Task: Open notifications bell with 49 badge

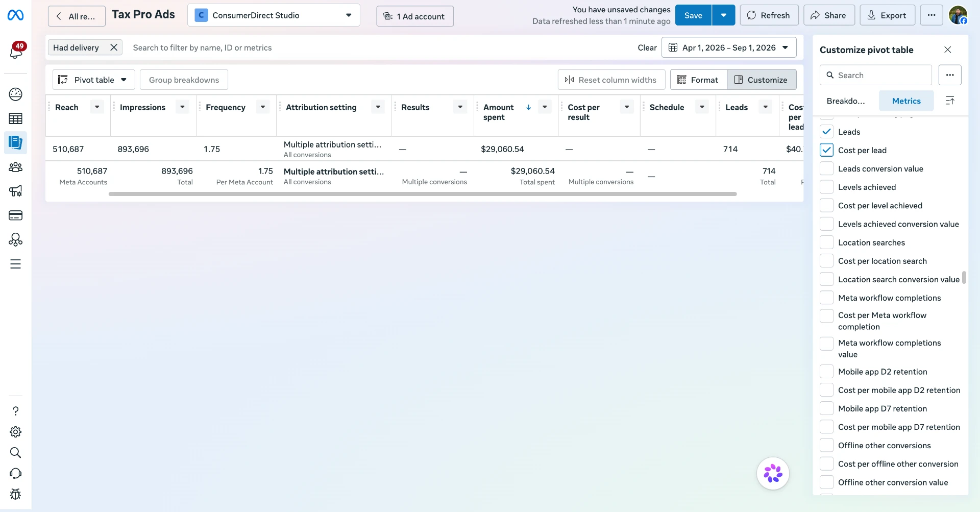Action: (x=16, y=51)
